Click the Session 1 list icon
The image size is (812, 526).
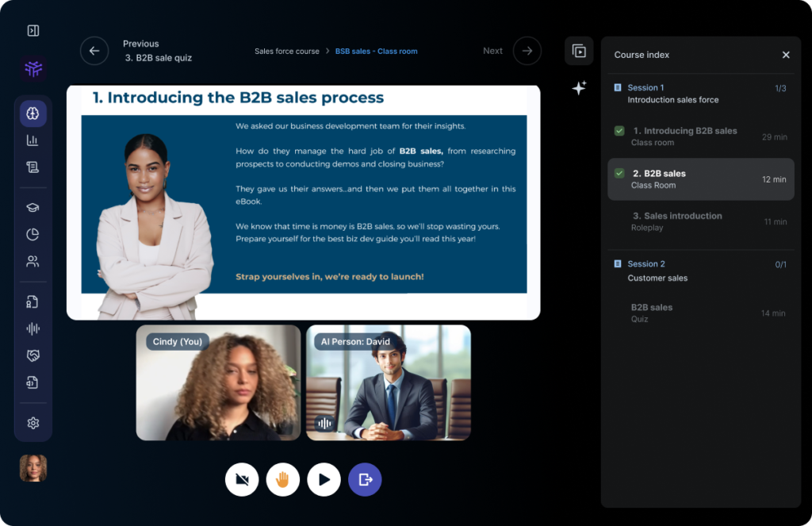click(617, 87)
